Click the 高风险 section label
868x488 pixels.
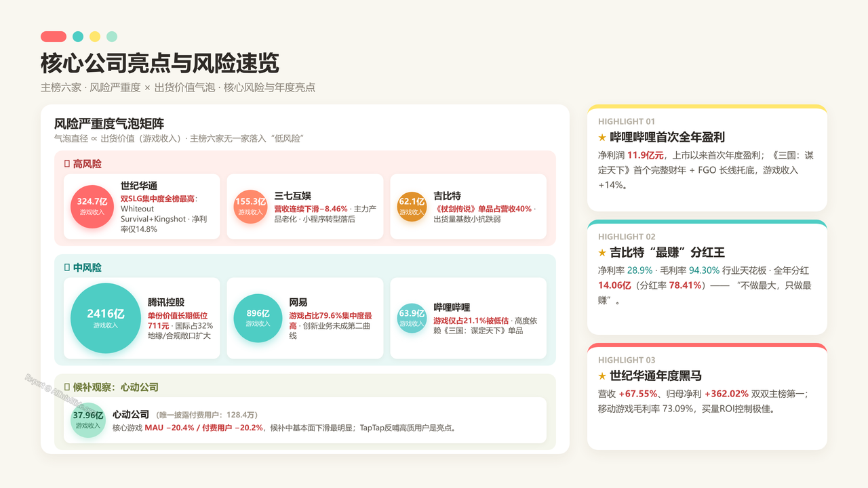point(87,164)
